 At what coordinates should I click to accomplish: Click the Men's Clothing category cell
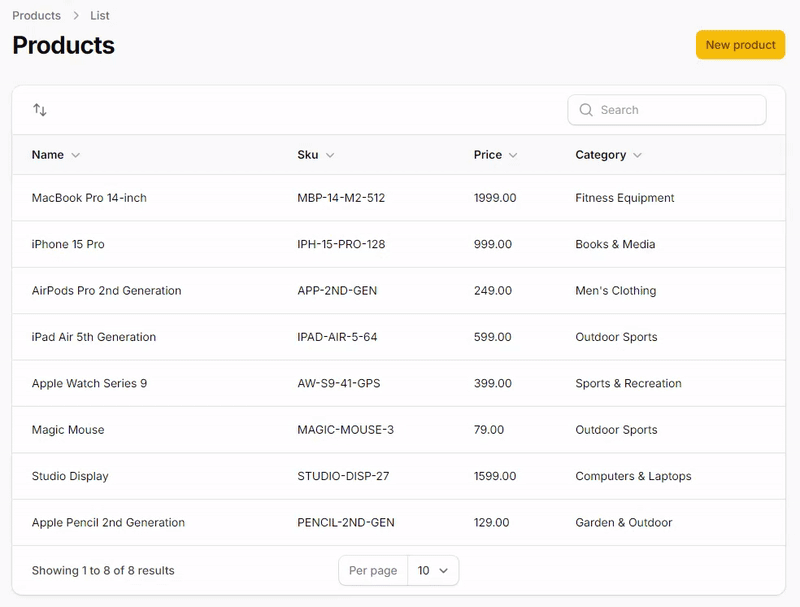pyautogui.click(x=616, y=291)
